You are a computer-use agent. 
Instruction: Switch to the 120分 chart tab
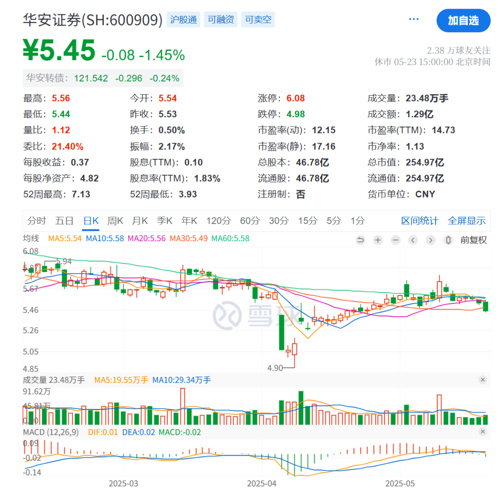coord(218,221)
